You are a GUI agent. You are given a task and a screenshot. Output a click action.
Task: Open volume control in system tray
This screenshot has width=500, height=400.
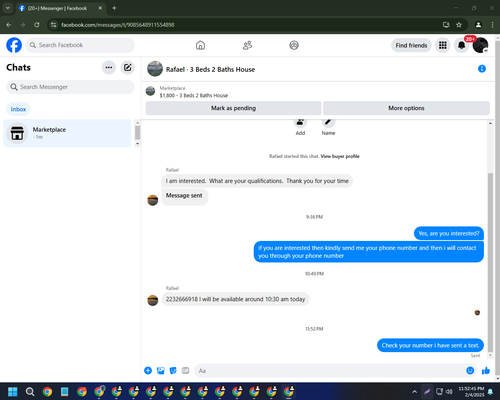click(449, 391)
